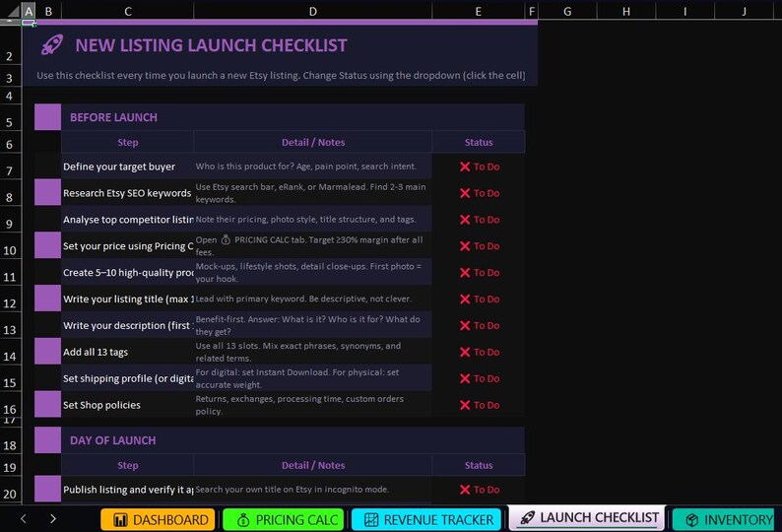Viewport: 782px width, 532px height.
Task: Select column G header
Action: tap(567, 11)
